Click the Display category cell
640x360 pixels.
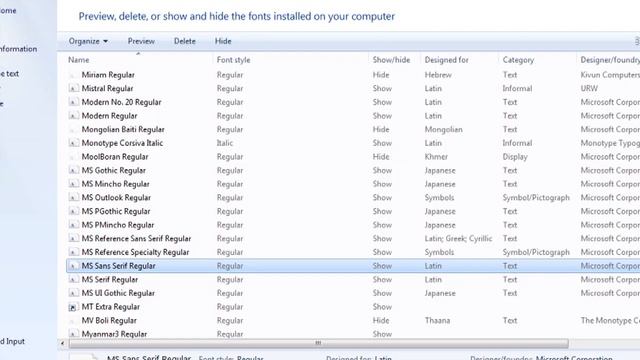tap(515, 157)
